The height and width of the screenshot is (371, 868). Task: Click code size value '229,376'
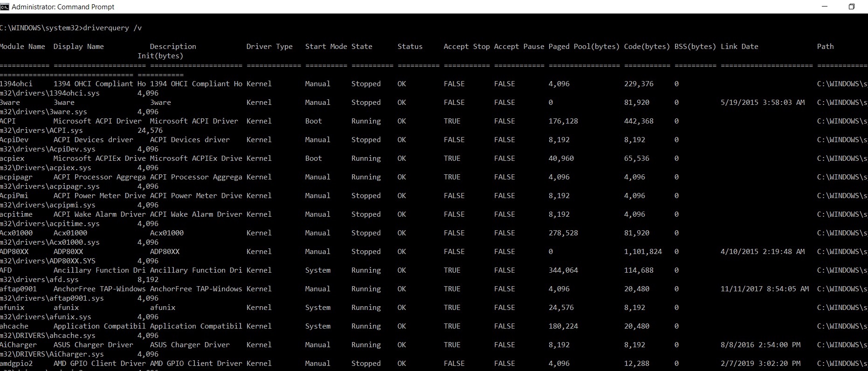coord(639,84)
